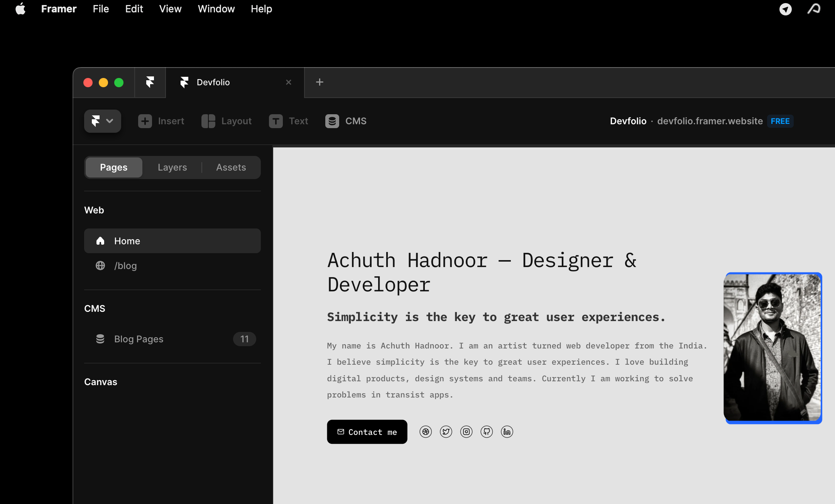
Task: Click the Twitter social icon
Action: click(x=446, y=432)
